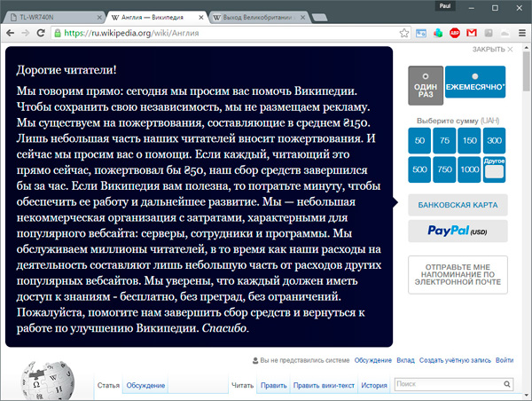Click inside the "Другое" custom amount field
The width and height of the screenshot is (532, 401).
point(495,171)
